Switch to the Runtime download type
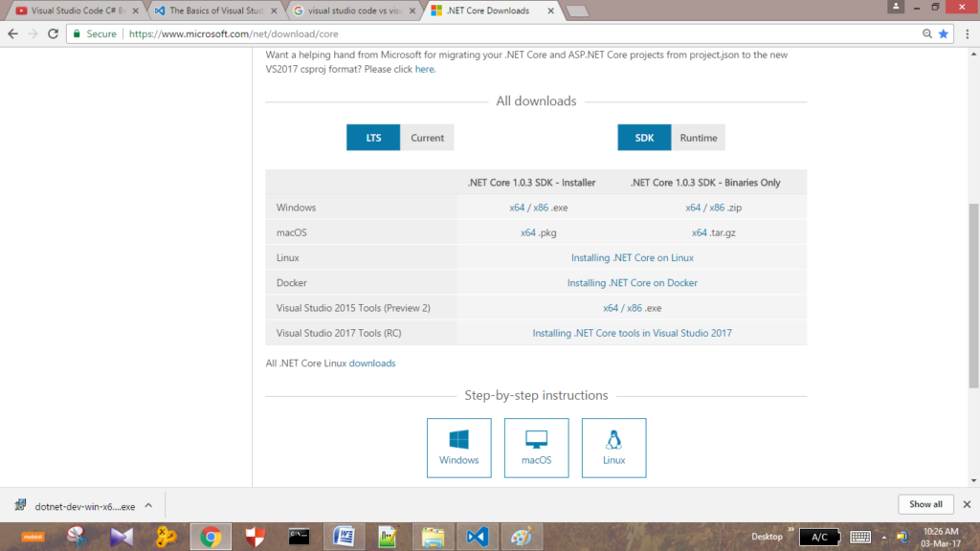Viewport: 980px width, 551px height. [x=698, y=138]
